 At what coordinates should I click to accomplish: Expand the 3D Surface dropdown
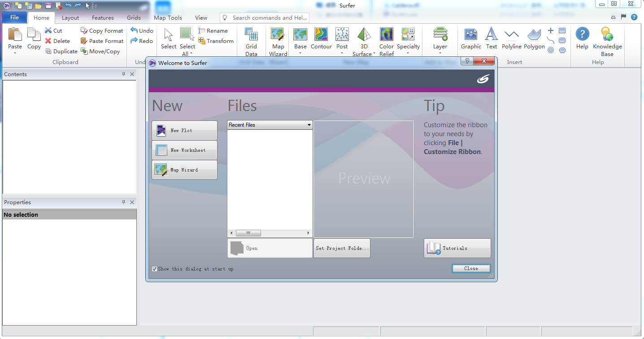click(x=374, y=54)
